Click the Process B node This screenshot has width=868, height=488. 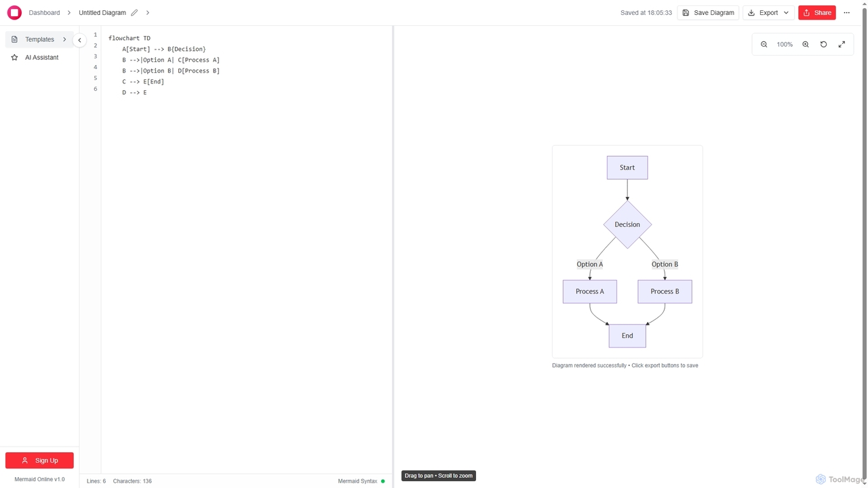coord(665,291)
